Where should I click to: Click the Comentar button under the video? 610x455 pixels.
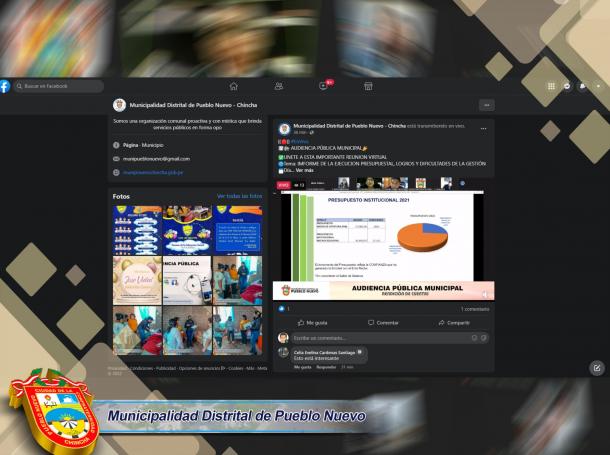point(384,322)
